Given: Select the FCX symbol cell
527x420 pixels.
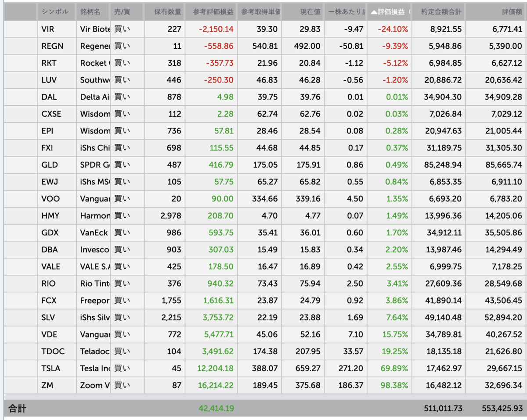Looking at the screenshot, I should pyautogui.click(x=57, y=301).
